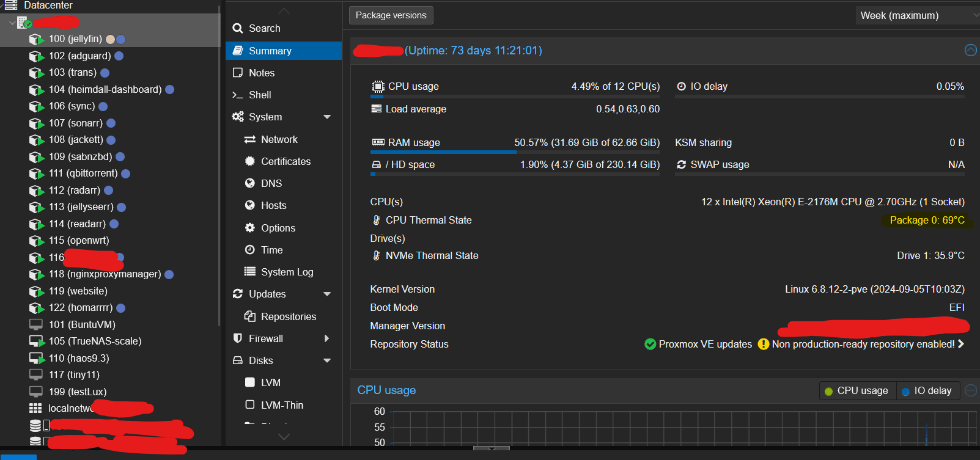Open the LVM menu item

click(x=284, y=382)
